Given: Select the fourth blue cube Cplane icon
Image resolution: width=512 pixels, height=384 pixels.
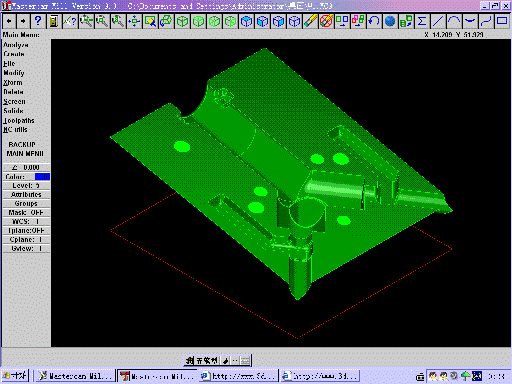Looking at the screenshot, I should pos(294,21).
